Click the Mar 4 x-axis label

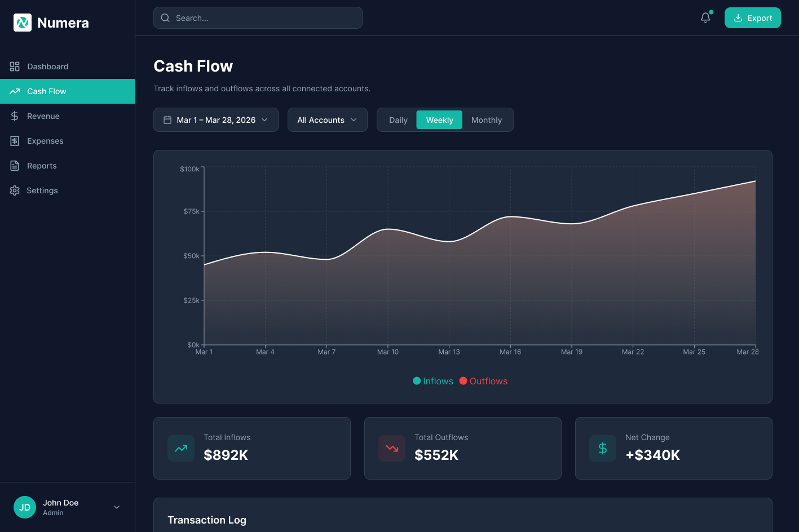pyautogui.click(x=265, y=352)
